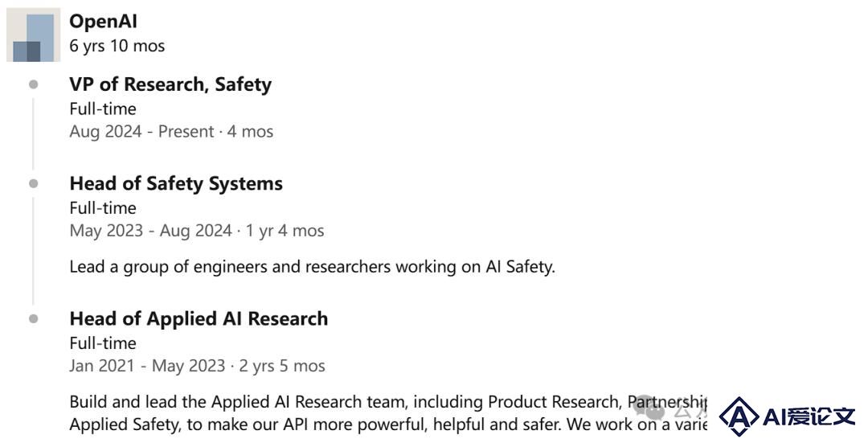This screenshot has width=868, height=443.
Task: Select the 6 yrs 10 mos tenure text
Action: tap(117, 46)
